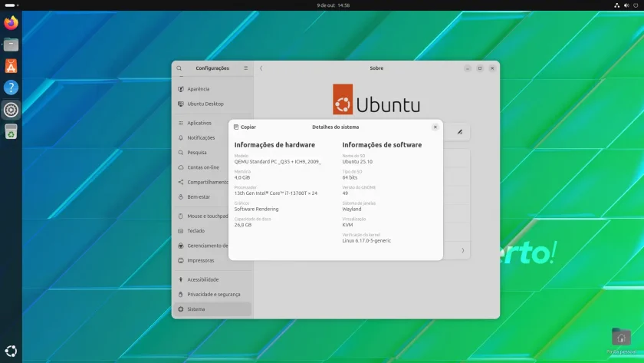The height and width of the screenshot is (363, 644).
Task: Click the Acessibilidade person icon
Action: pyautogui.click(x=181, y=279)
